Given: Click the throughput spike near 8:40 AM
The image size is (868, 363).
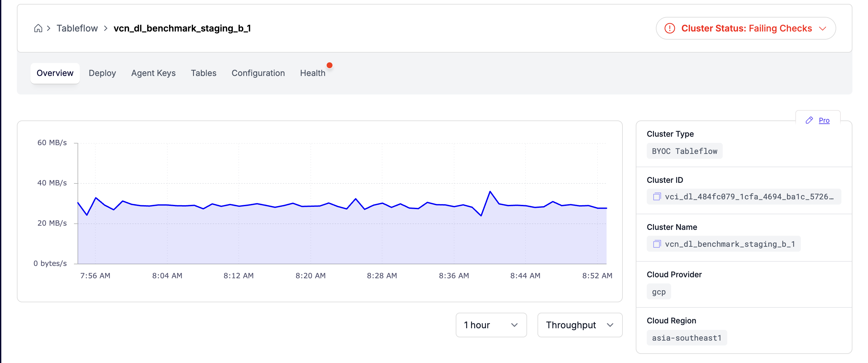Looking at the screenshot, I should click(490, 192).
